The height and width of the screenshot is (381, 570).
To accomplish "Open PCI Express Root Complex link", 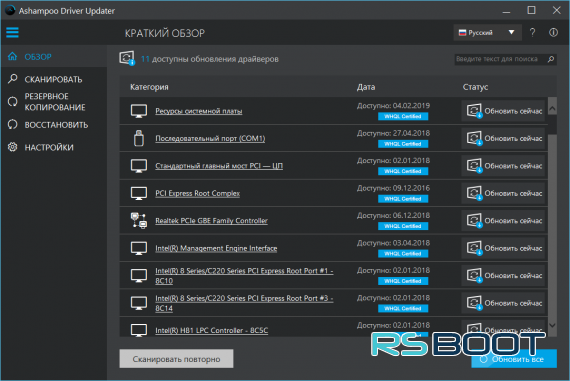I will click(198, 193).
